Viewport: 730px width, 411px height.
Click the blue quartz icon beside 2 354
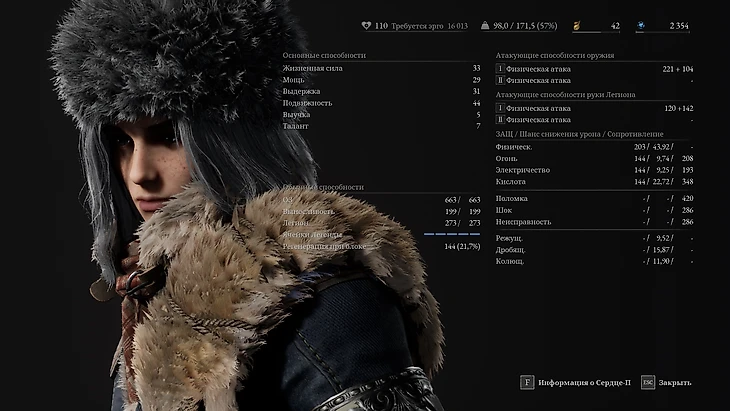[x=641, y=25]
